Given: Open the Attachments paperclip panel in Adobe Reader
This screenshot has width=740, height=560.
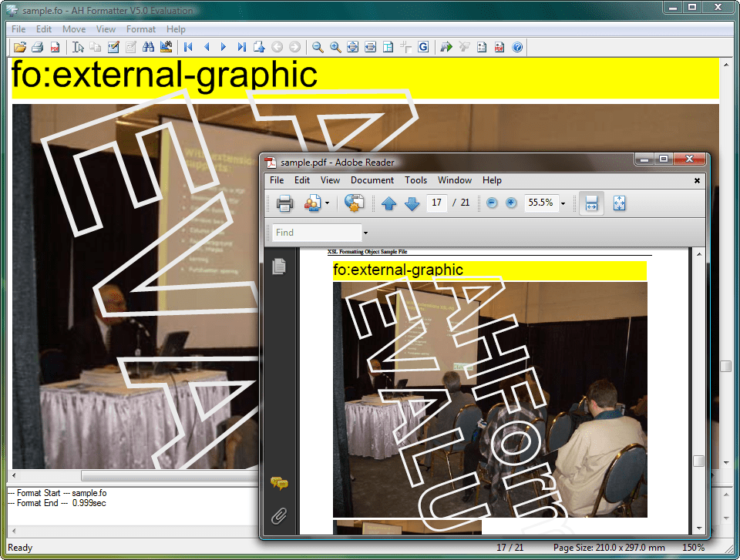Looking at the screenshot, I should pyautogui.click(x=279, y=516).
